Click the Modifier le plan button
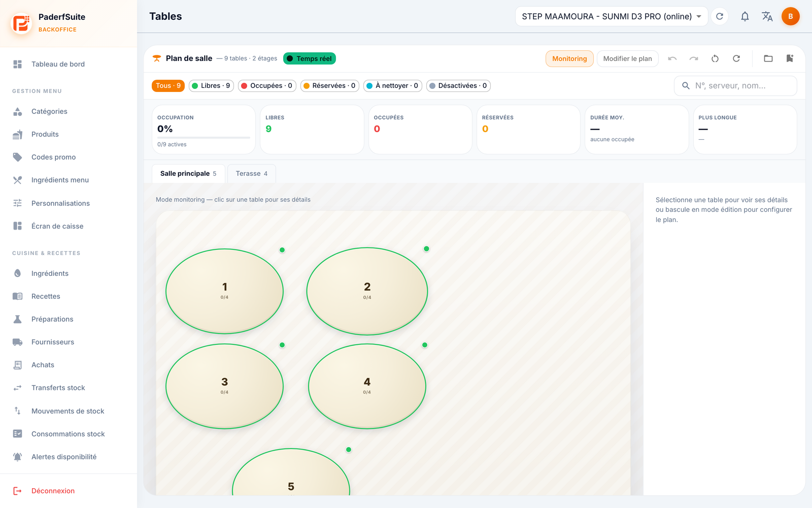Screen dimensions: 812x508 click(628, 58)
